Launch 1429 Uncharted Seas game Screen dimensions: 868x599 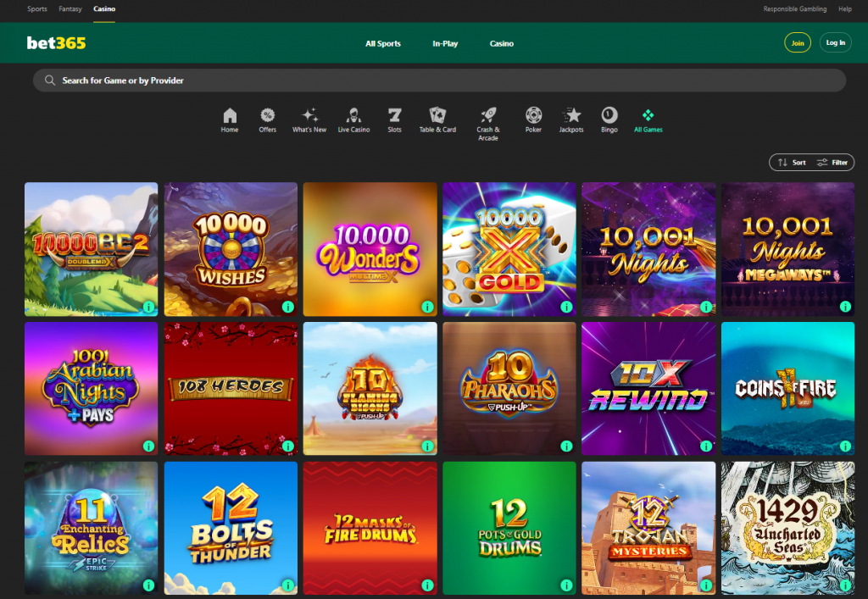coord(787,528)
